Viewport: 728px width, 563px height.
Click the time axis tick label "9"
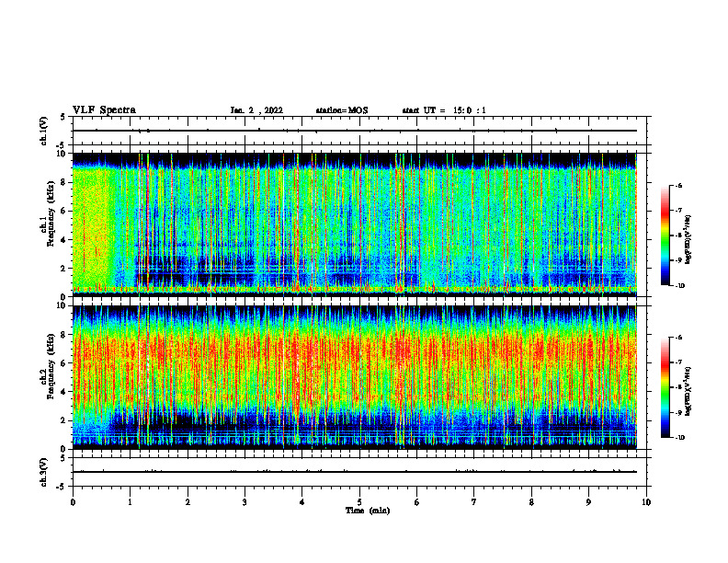(588, 502)
